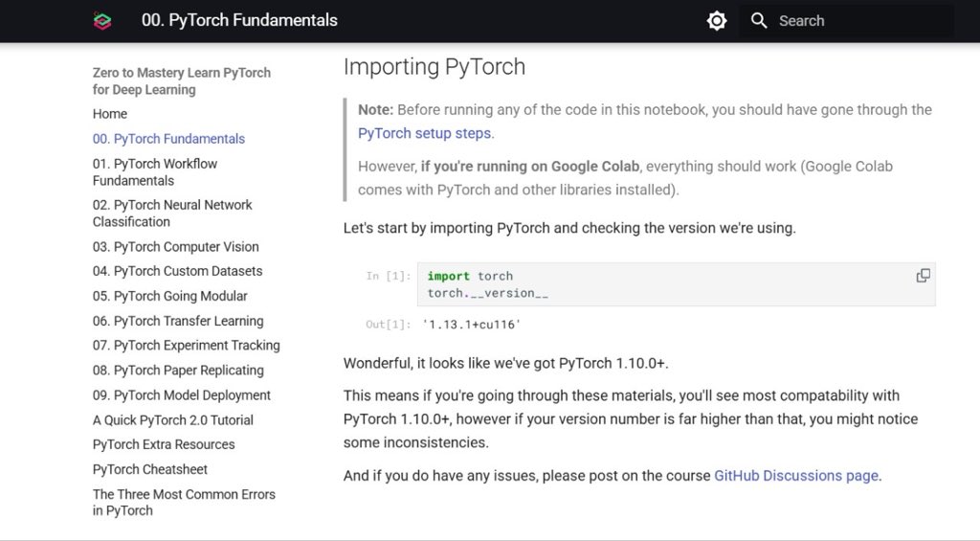This screenshot has height=541, width=980.
Task: Click the Importing PyTorch heading
Action: click(x=434, y=66)
